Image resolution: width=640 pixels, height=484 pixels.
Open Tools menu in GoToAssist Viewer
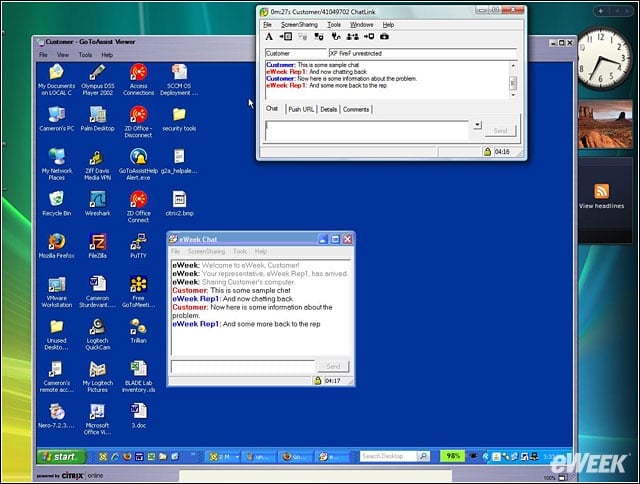(x=85, y=55)
